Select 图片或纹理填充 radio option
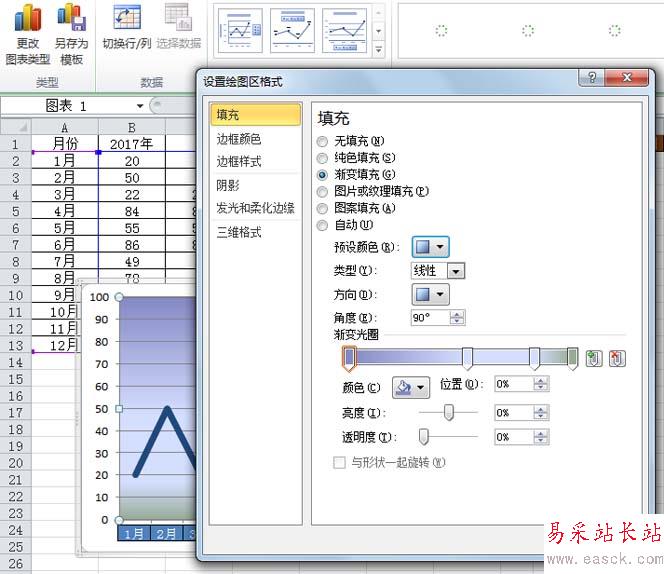The width and height of the screenshot is (664, 574). [322, 191]
